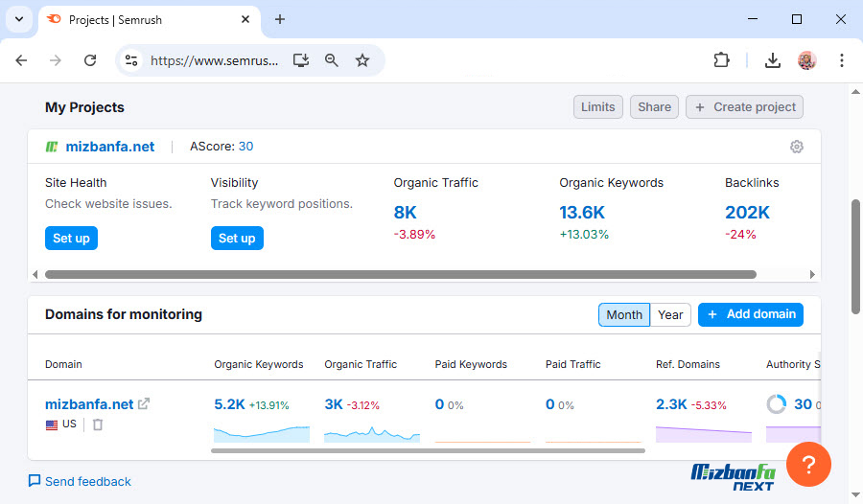This screenshot has height=504, width=863.
Task: Open Organic Traffic 8K value
Action: 405,213
